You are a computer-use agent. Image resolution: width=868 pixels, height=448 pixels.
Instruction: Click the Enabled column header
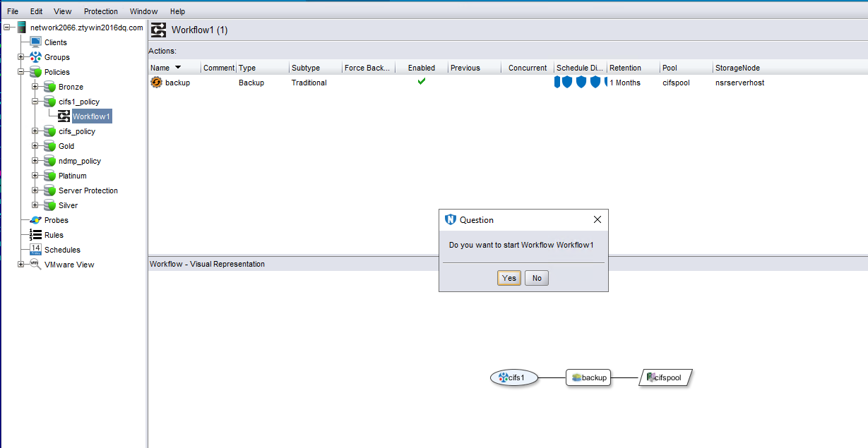point(422,68)
